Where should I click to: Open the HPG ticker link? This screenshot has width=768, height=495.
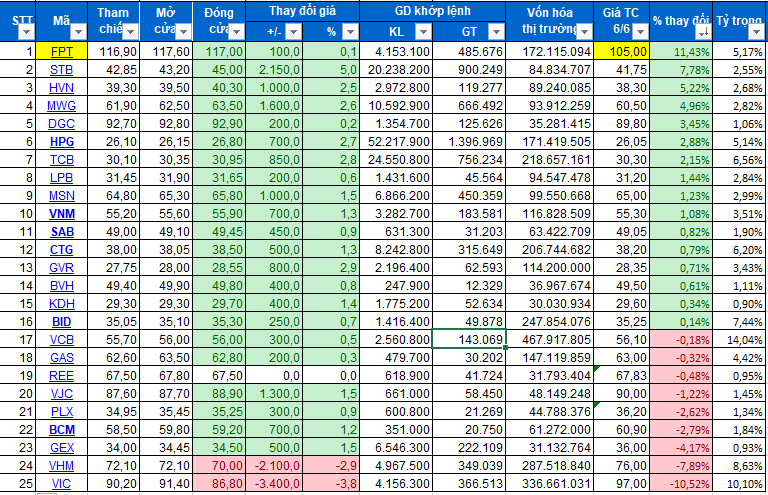pos(62,142)
